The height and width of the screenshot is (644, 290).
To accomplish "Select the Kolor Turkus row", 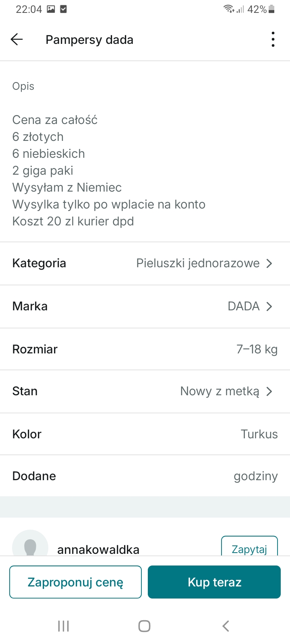I will (145, 434).
